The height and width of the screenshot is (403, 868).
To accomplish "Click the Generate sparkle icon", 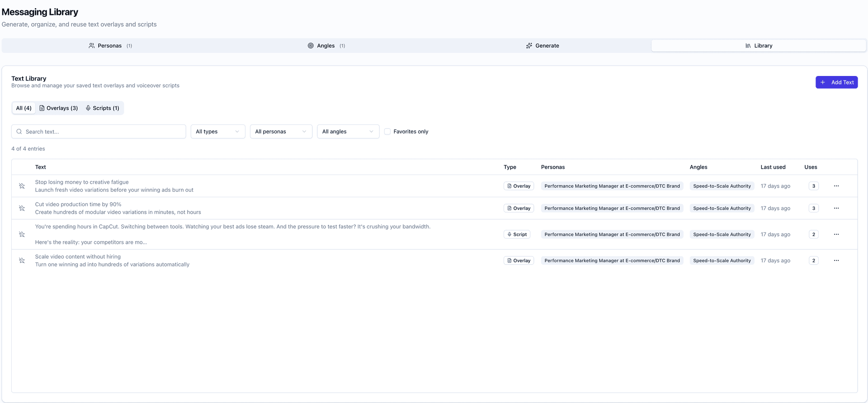I will (x=529, y=46).
